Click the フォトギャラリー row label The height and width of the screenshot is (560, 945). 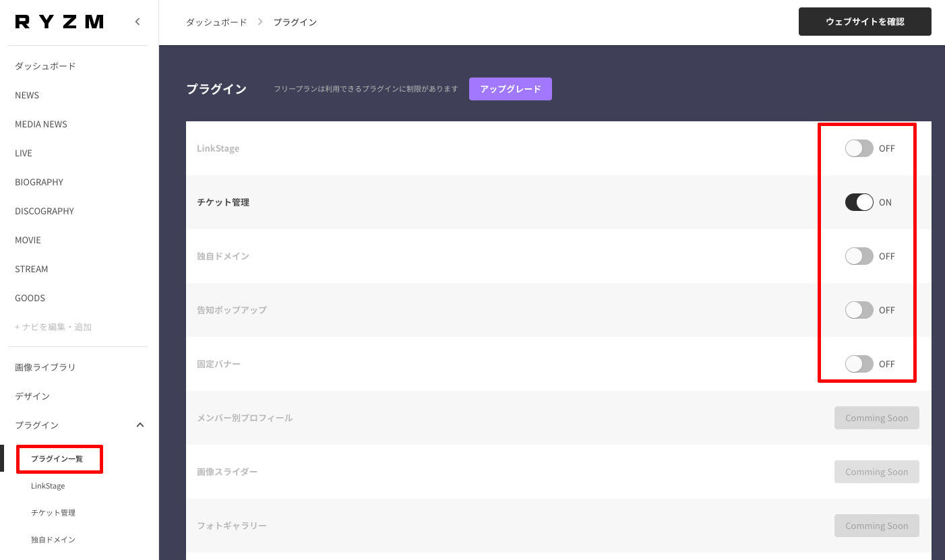232,526
